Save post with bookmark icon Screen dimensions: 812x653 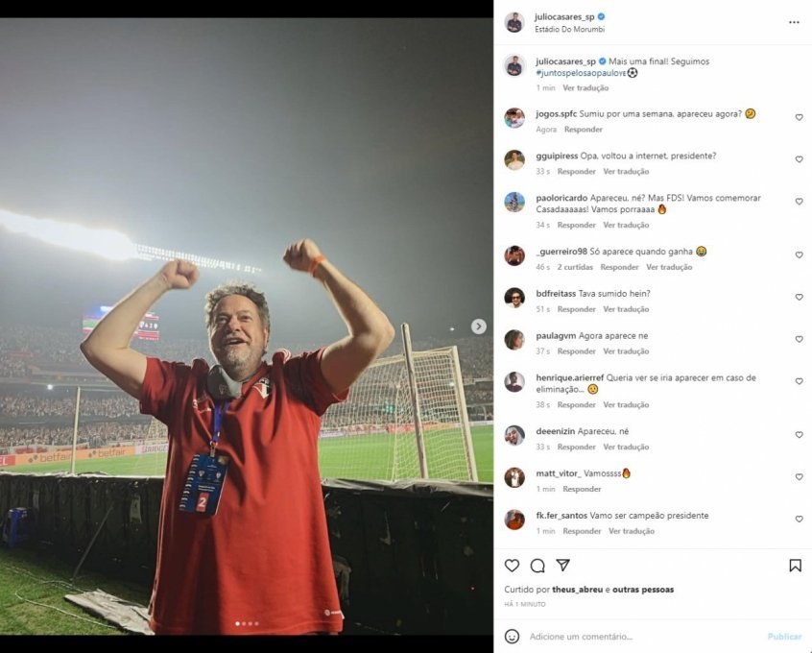[x=795, y=566]
